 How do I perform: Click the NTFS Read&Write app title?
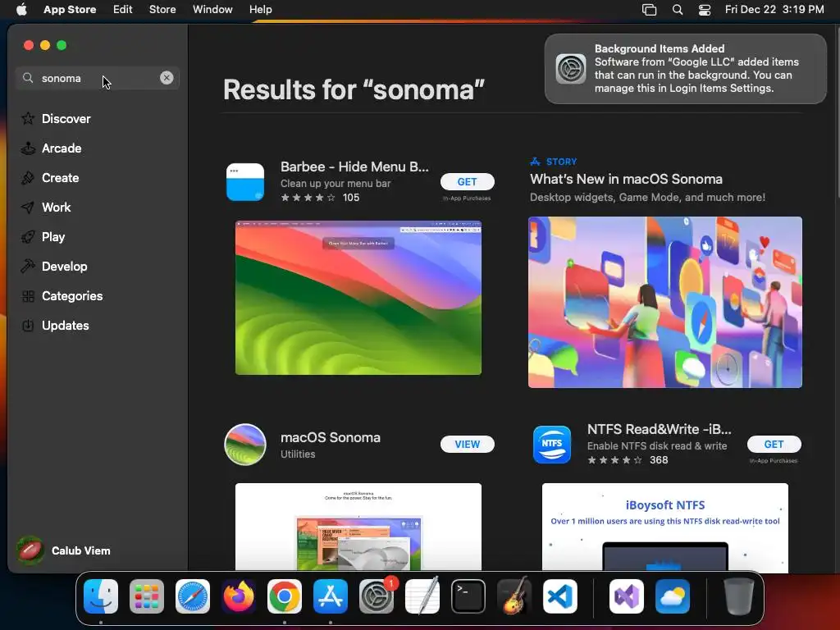coord(659,429)
